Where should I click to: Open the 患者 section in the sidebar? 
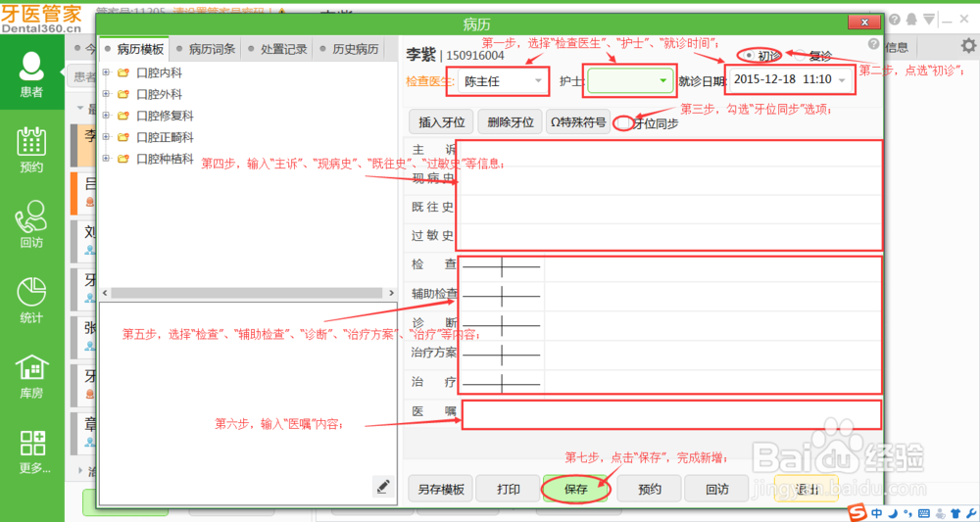point(32,73)
